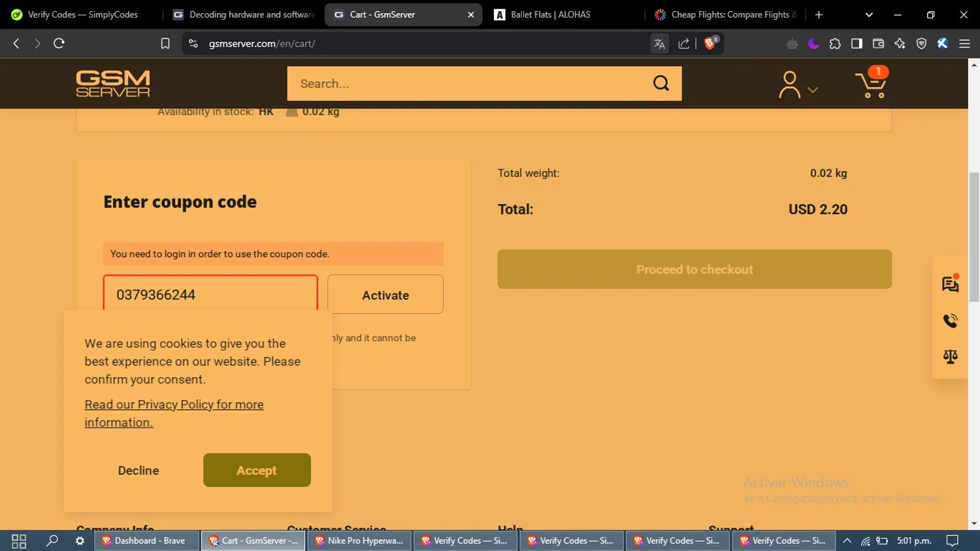Click the coupon code input field

tap(210, 293)
